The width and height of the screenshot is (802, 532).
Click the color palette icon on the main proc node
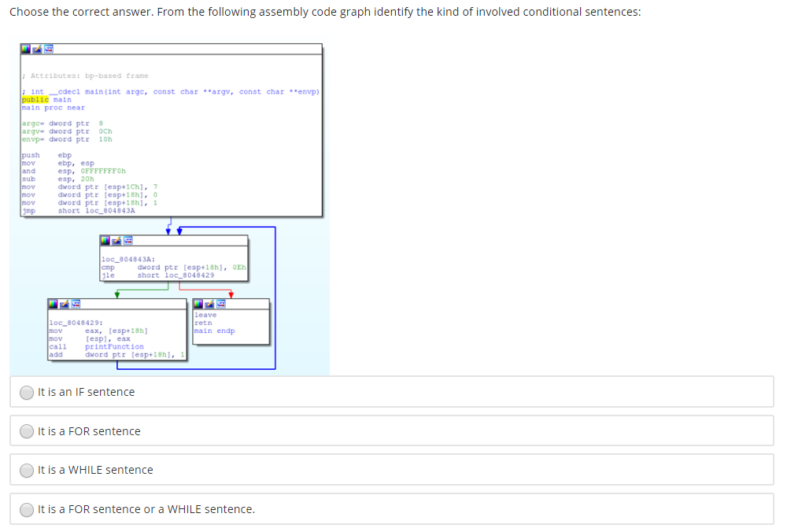tap(25, 49)
